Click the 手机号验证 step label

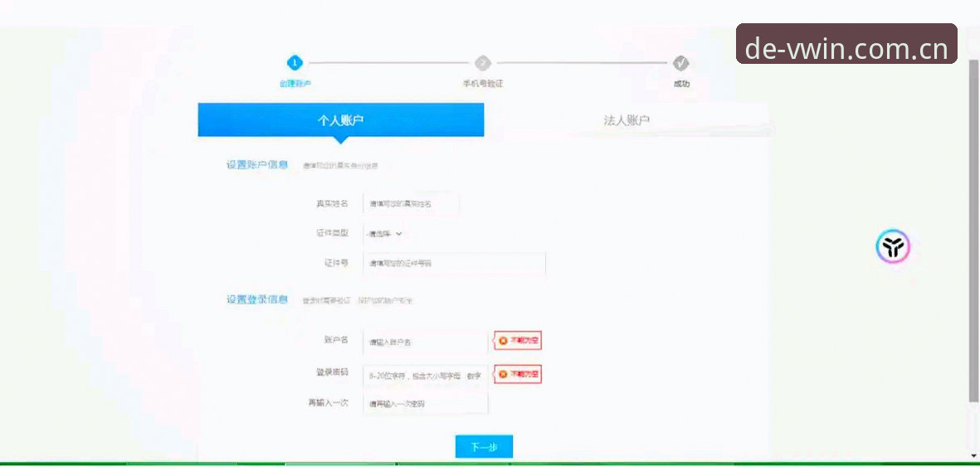pos(482,84)
